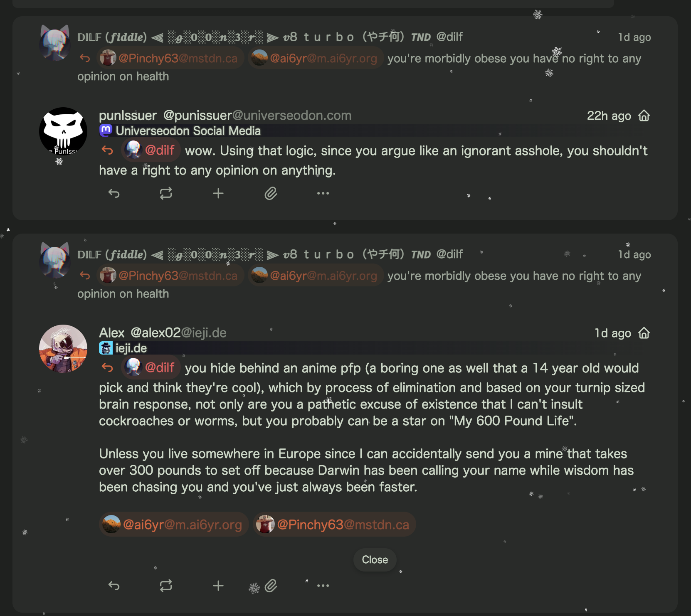Click home icon next to 22h ago
The image size is (691, 616).
click(x=644, y=116)
